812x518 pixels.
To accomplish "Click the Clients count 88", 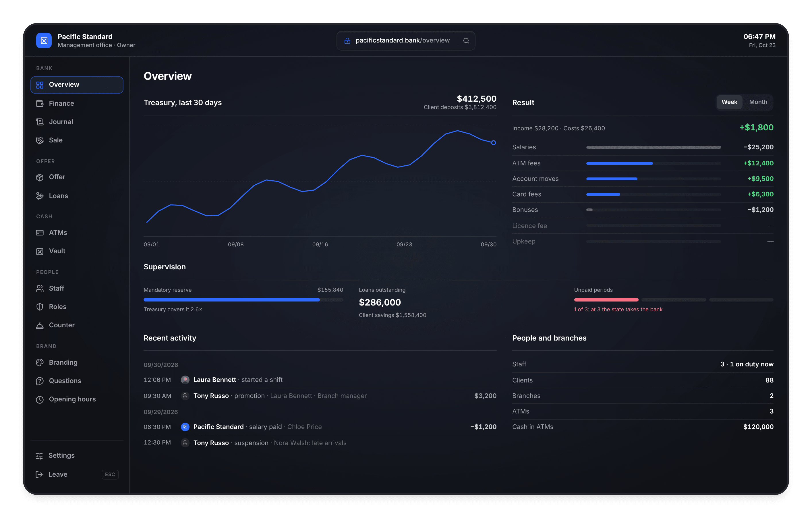I will click(769, 380).
